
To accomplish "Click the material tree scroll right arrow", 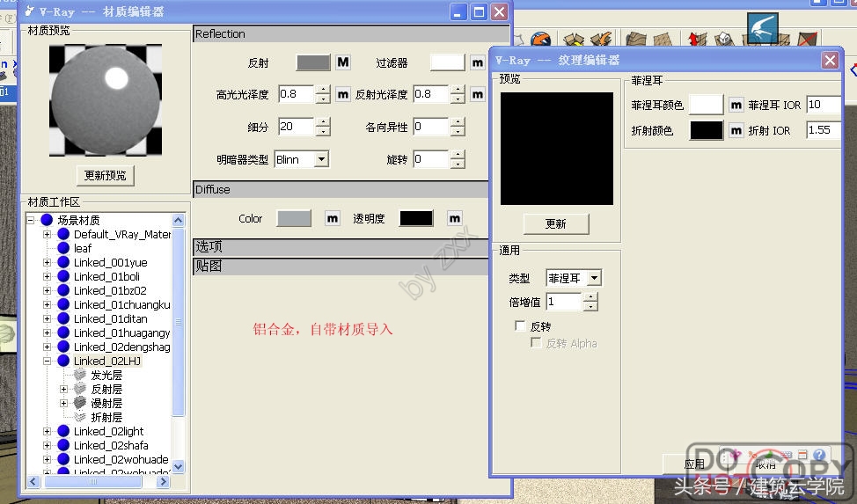I will pos(163,482).
